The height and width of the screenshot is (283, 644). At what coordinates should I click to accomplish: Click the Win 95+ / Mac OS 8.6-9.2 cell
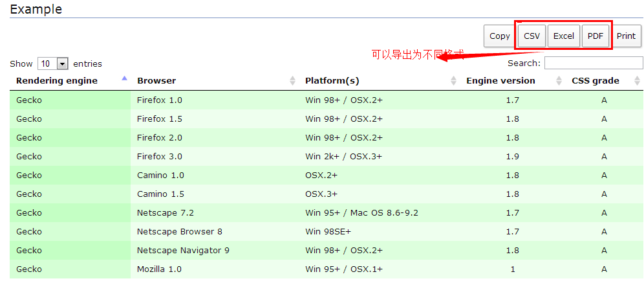point(379,212)
